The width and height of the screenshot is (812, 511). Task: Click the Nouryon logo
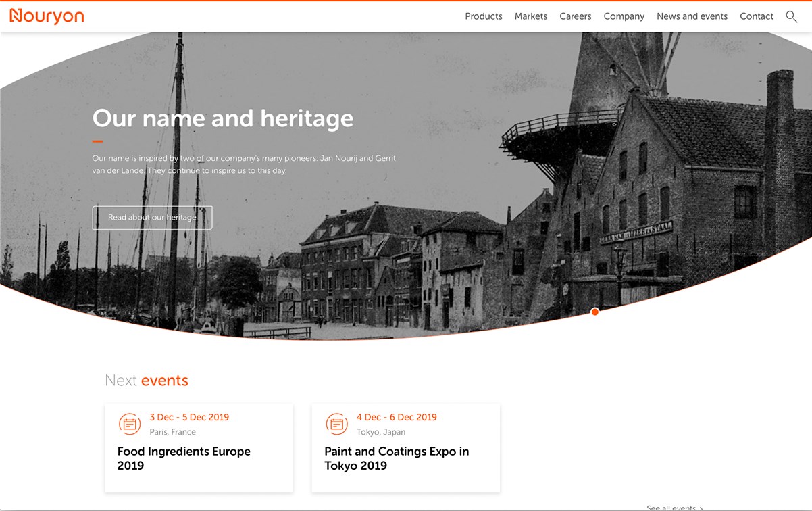[x=47, y=16]
